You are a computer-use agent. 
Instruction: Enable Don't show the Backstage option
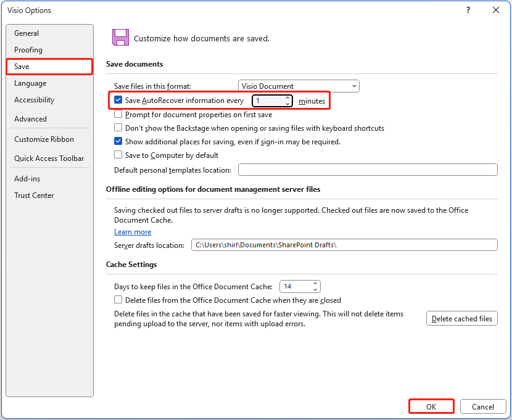(x=118, y=128)
